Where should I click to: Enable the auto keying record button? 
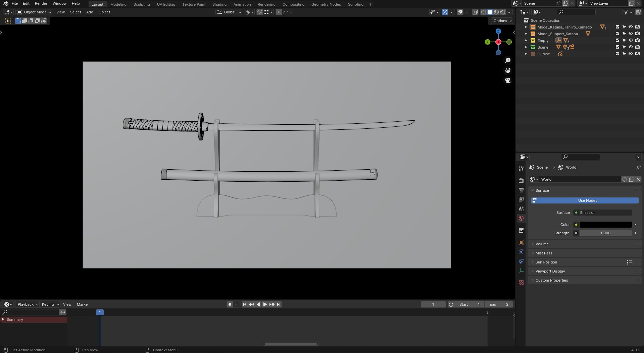[230, 304]
